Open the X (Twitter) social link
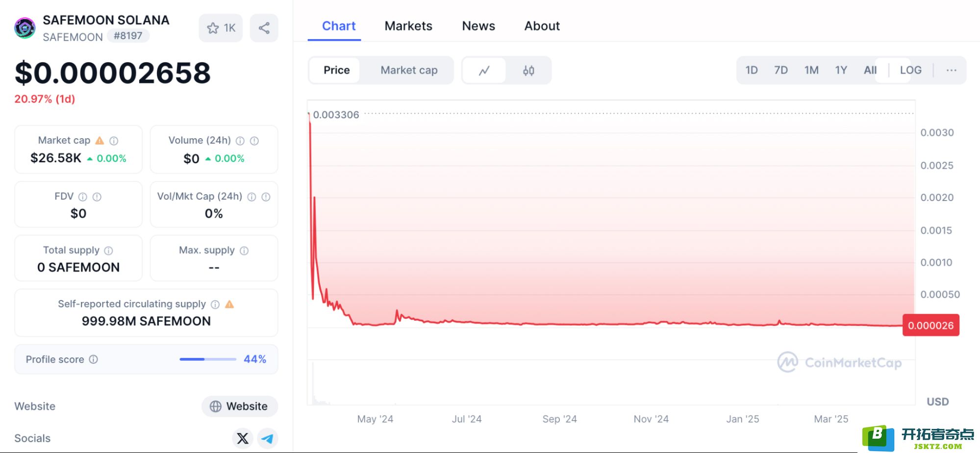Image resolution: width=980 pixels, height=453 pixels. [x=243, y=438]
